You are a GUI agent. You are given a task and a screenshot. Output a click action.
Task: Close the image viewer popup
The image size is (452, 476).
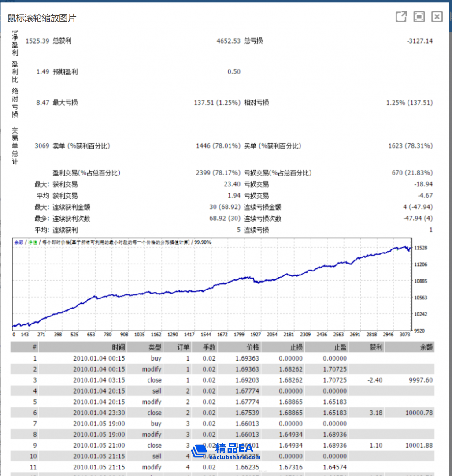coord(437,17)
